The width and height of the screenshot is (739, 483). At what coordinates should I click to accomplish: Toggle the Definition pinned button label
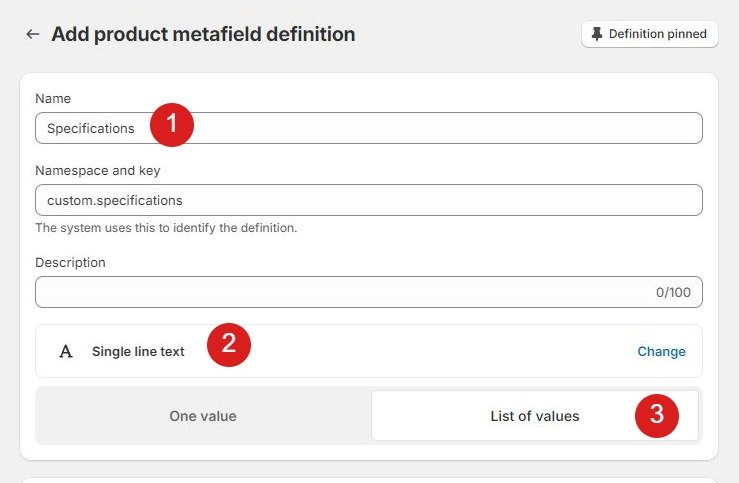(x=657, y=34)
